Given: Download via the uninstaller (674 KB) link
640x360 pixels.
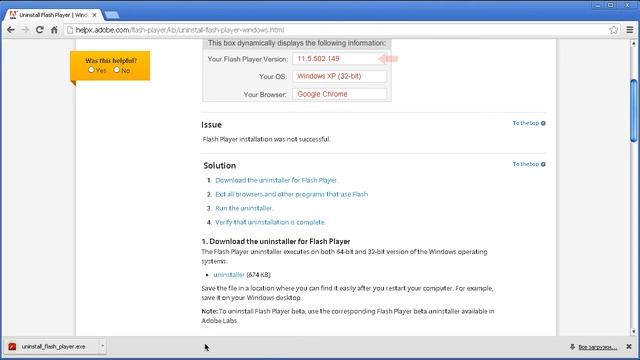Looking at the screenshot, I should pos(229,275).
